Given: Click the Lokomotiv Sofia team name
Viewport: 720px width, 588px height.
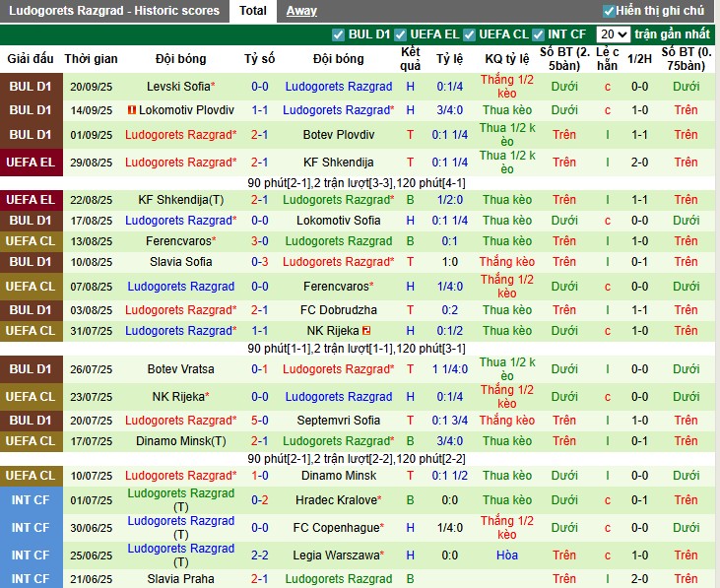Looking at the screenshot, I should (339, 221).
